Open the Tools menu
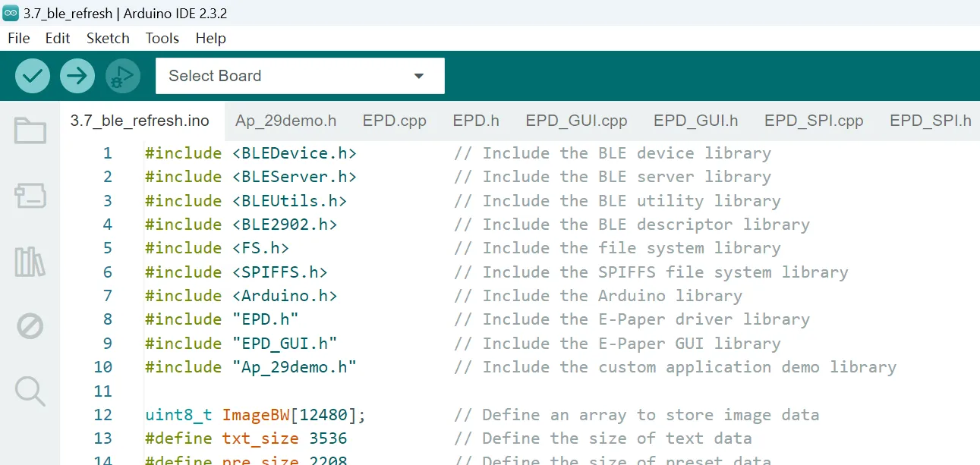Viewport: 980px width, 465px height. click(162, 38)
